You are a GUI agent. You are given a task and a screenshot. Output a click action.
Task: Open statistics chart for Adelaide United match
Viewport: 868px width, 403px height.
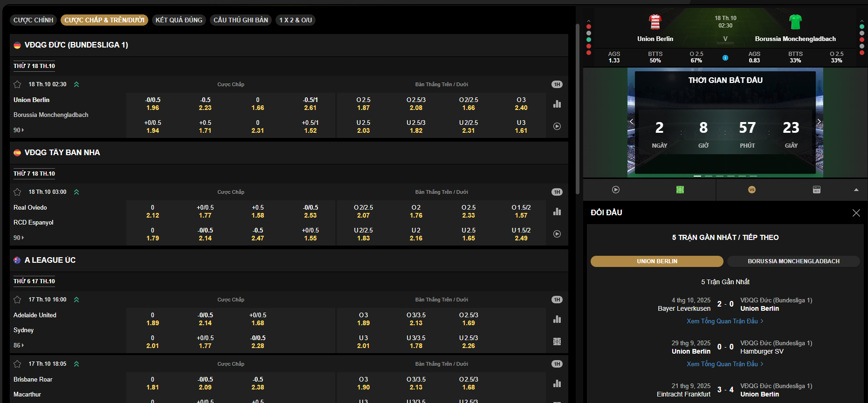pos(557,319)
